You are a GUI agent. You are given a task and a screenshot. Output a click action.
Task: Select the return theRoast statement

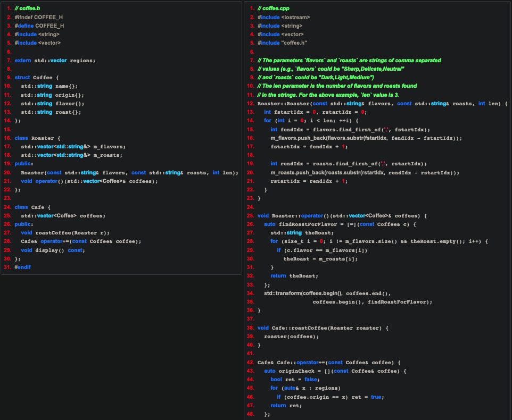tap(295, 276)
